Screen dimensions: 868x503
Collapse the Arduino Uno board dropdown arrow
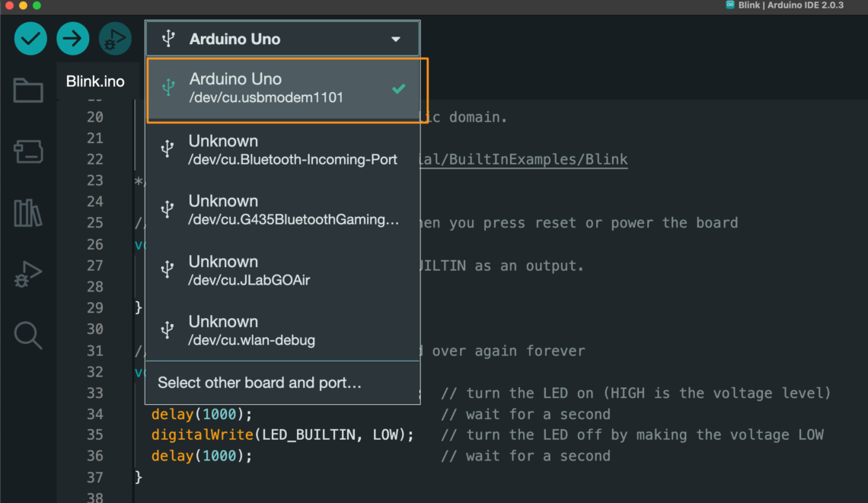tap(395, 40)
